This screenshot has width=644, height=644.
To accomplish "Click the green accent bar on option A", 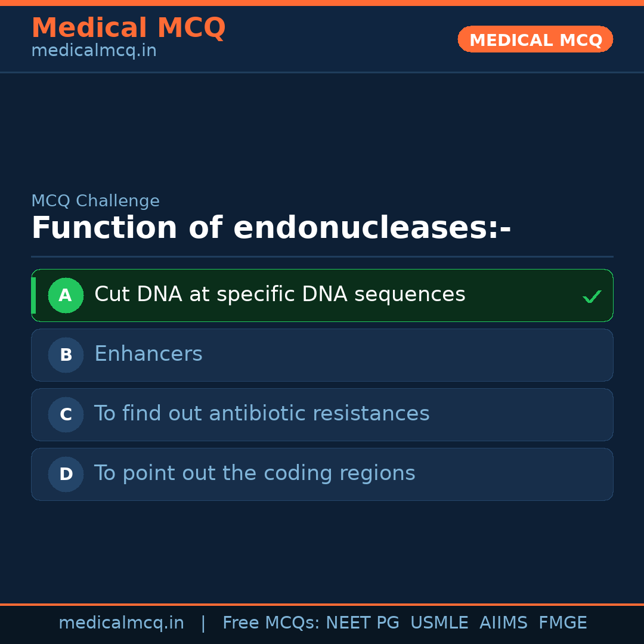I will pyautogui.click(x=33, y=295).
